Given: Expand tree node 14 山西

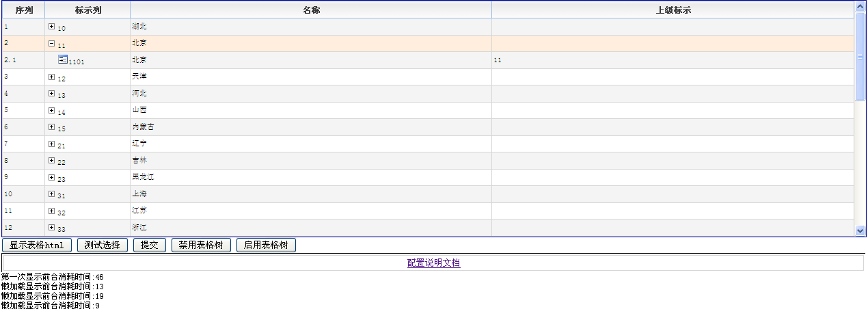Looking at the screenshot, I should click(x=52, y=110).
